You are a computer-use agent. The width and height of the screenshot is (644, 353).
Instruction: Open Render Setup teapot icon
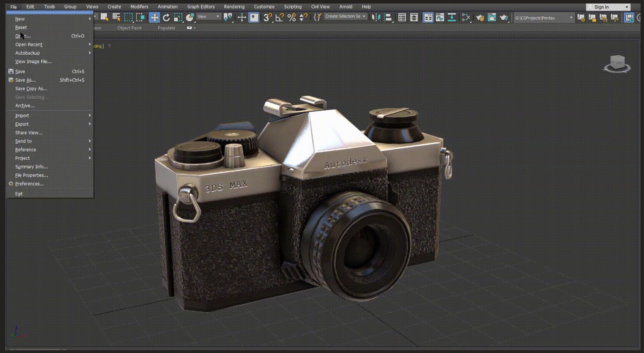point(480,18)
